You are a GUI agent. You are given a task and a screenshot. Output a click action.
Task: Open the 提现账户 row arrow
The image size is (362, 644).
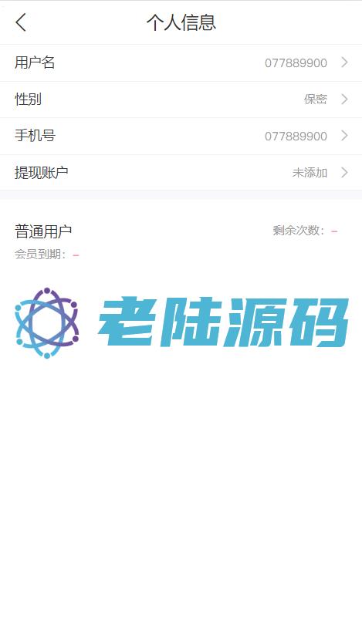click(x=344, y=173)
